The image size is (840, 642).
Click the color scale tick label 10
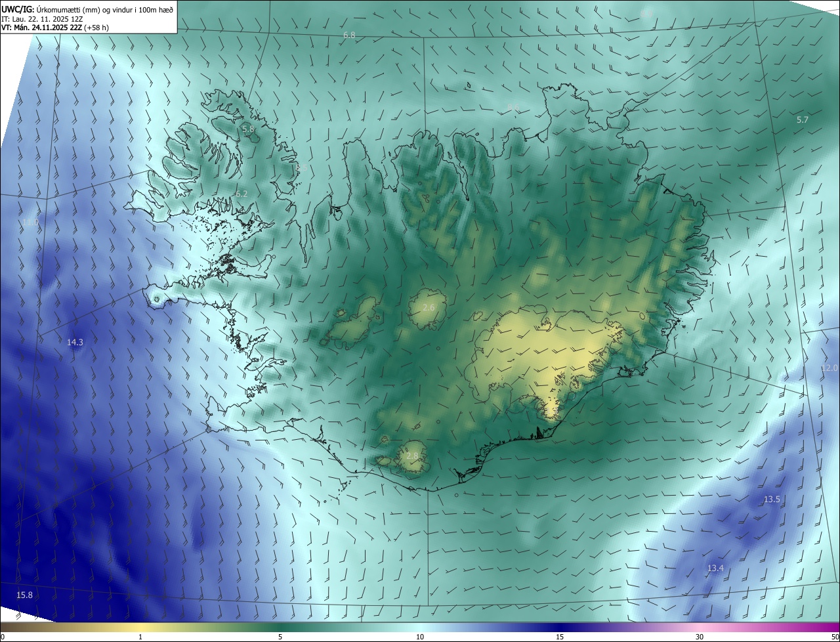click(420, 637)
